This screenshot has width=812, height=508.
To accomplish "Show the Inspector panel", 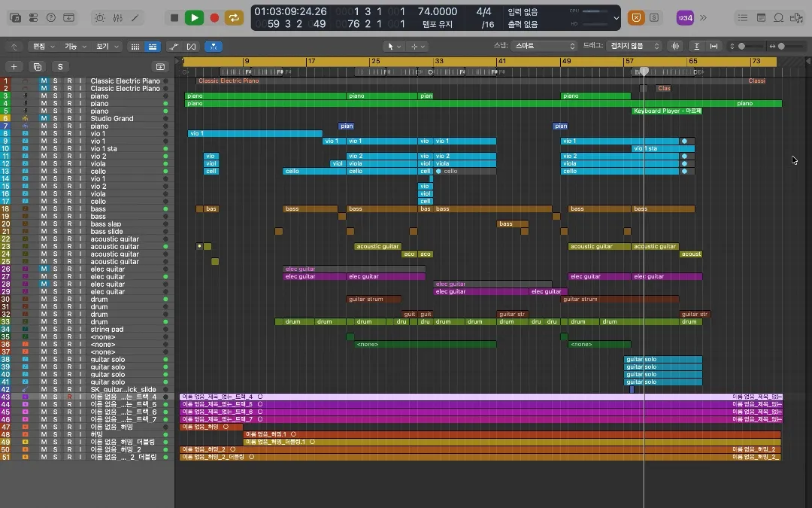I will (x=33, y=17).
